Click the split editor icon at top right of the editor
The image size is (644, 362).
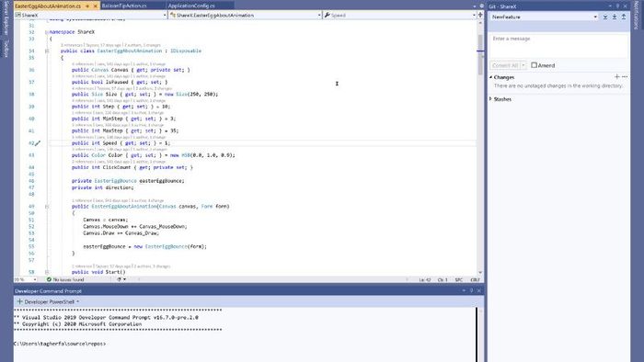[x=480, y=15]
